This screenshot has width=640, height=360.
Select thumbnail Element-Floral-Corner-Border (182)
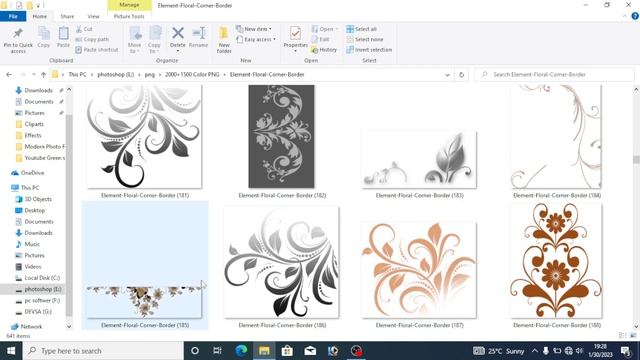click(x=282, y=137)
